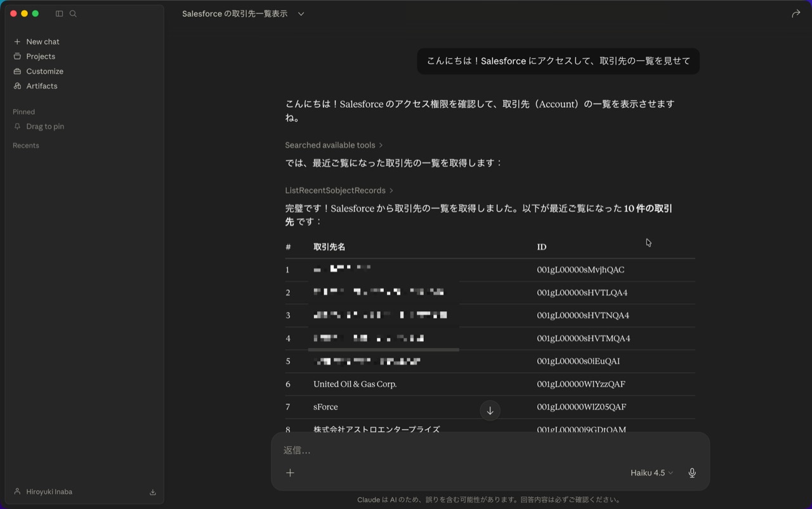Click the search magnifier icon
812x509 pixels.
[x=73, y=13]
